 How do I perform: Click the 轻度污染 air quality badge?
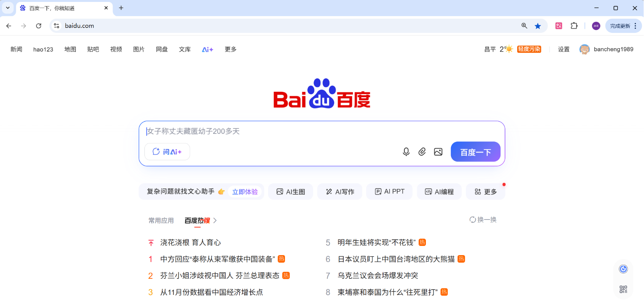529,49
